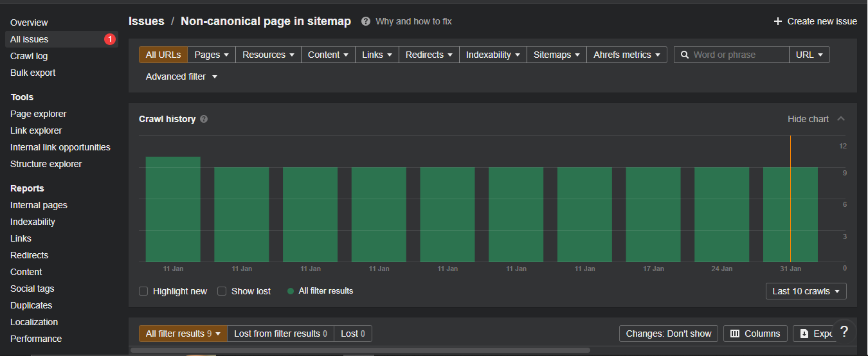This screenshot has height=356, width=868.
Task: Open the Internal pages report
Action: (x=39, y=205)
